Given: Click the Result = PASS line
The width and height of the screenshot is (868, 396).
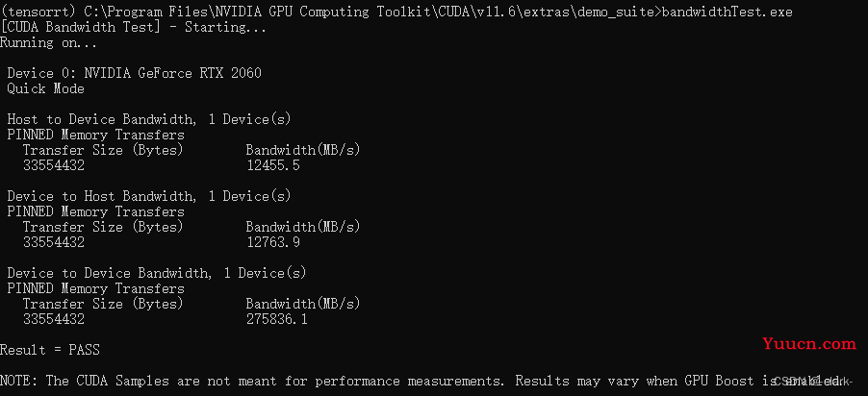Looking at the screenshot, I should pyautogui.click(x=50, y=350).
